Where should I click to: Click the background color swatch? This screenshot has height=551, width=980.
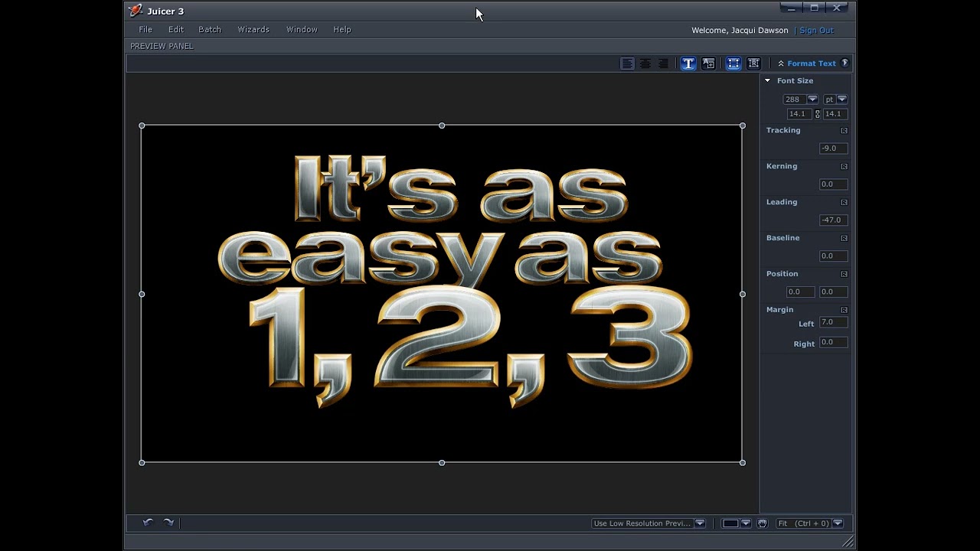730,523
